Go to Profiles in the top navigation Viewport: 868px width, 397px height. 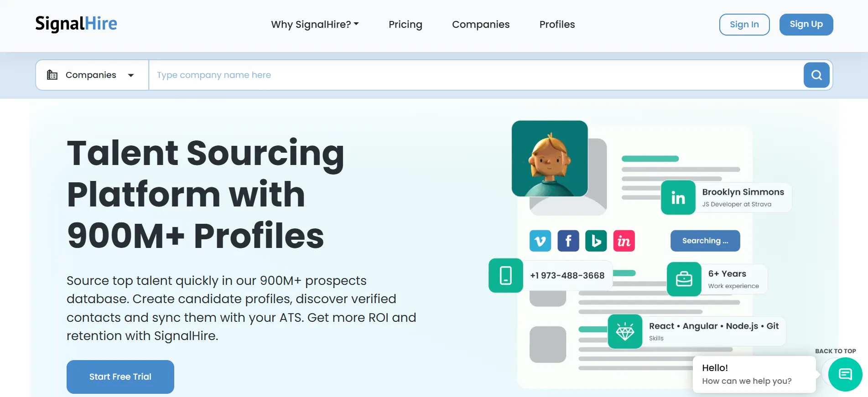point(557,24)
